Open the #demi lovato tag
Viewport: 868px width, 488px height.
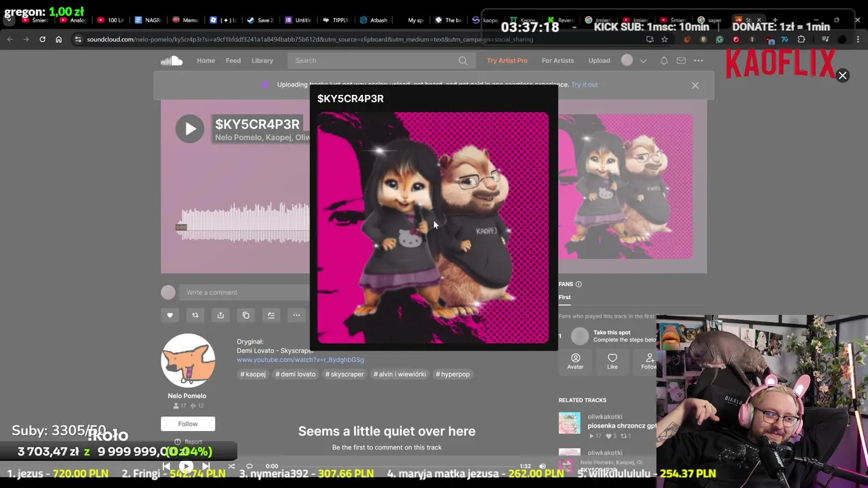(x=296, y=374)
